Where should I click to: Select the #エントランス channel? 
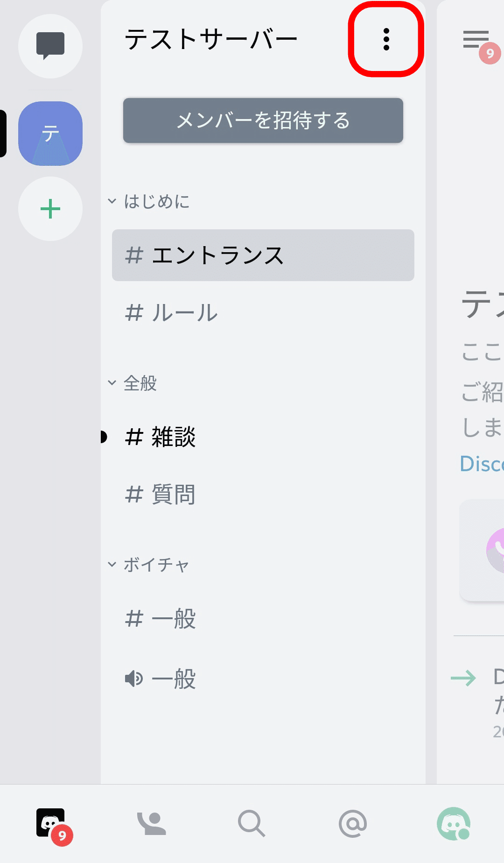263,255
